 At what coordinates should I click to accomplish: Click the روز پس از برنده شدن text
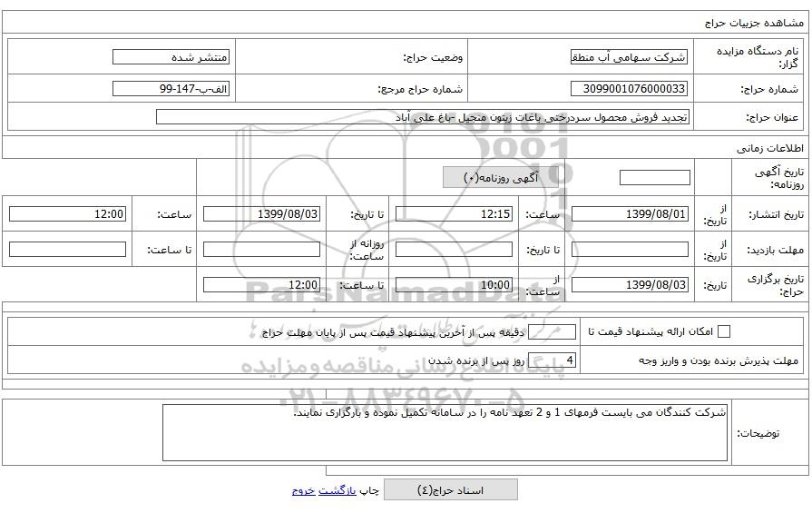tap(476, 360)
